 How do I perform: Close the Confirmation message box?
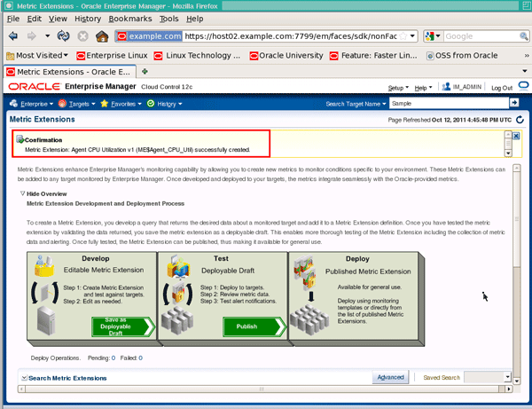coord(516,136)
